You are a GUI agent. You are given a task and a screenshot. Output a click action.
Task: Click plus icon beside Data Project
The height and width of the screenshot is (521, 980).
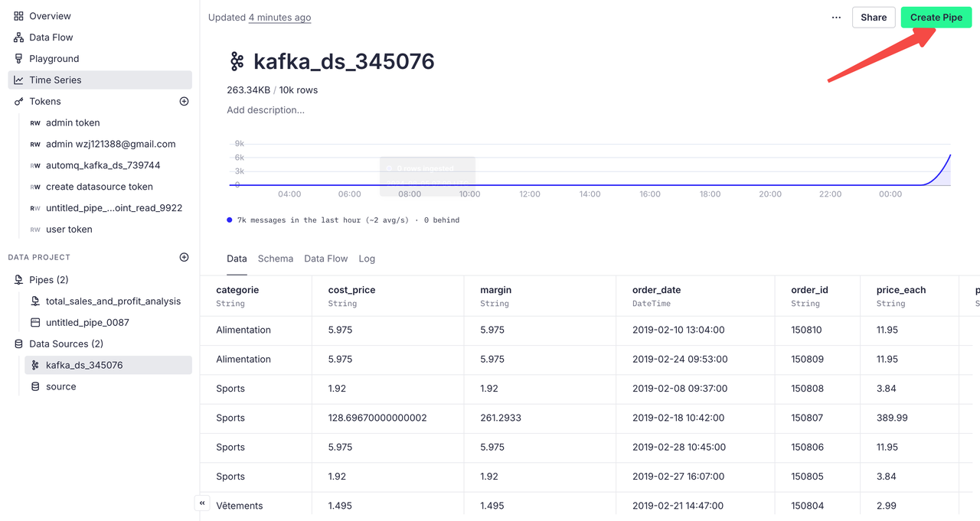184,257
